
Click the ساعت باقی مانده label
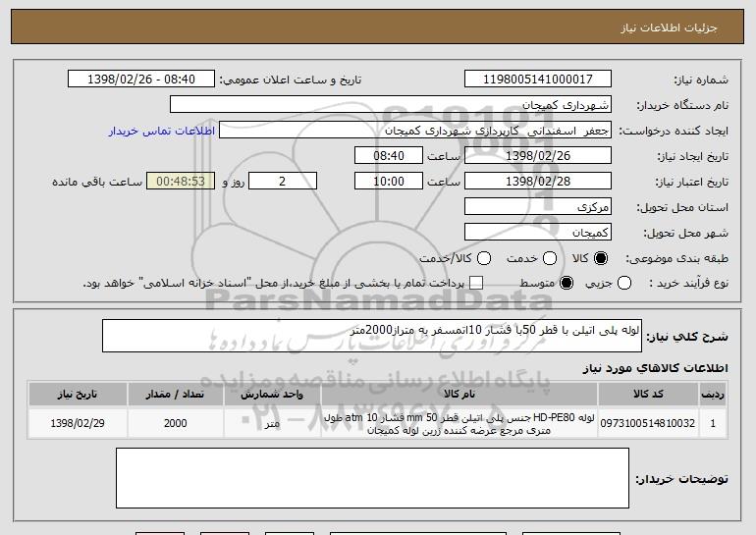tap(97, 182)
